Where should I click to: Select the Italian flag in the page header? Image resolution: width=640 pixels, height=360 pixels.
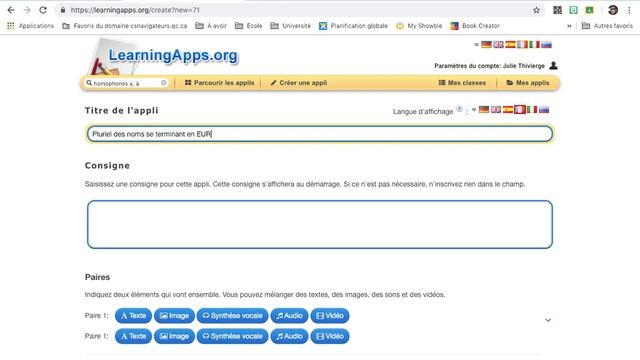click(534, 44)
